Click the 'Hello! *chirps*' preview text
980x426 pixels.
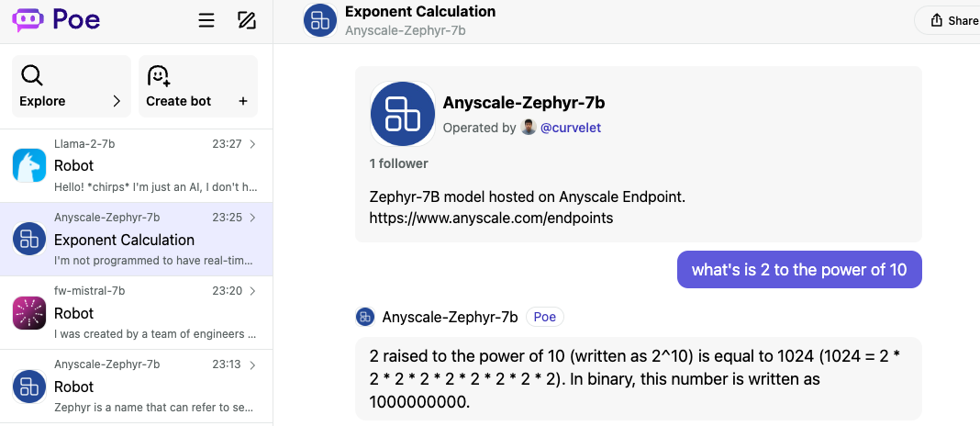click(156, 187)
